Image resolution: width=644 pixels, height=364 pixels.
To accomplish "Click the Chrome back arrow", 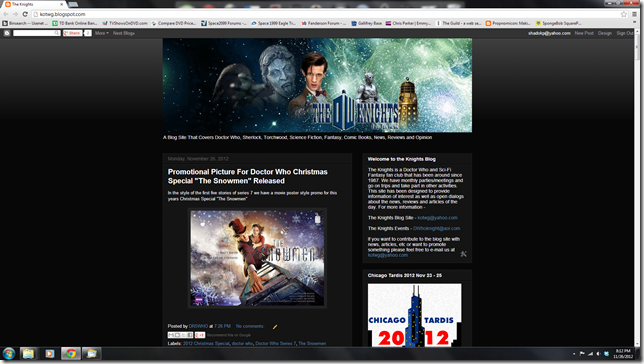I will coord(6,14).
